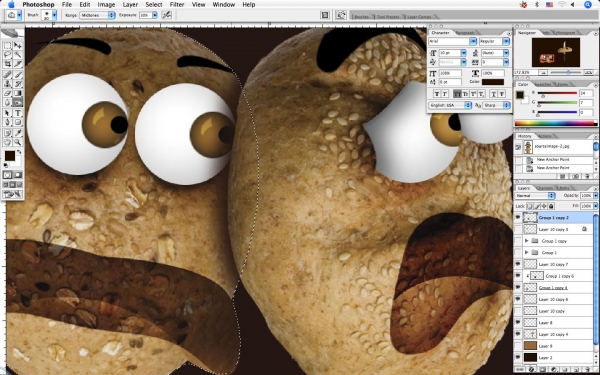
Task: Show hidden Layer 10 copy 3
Action: pos(518,229)
